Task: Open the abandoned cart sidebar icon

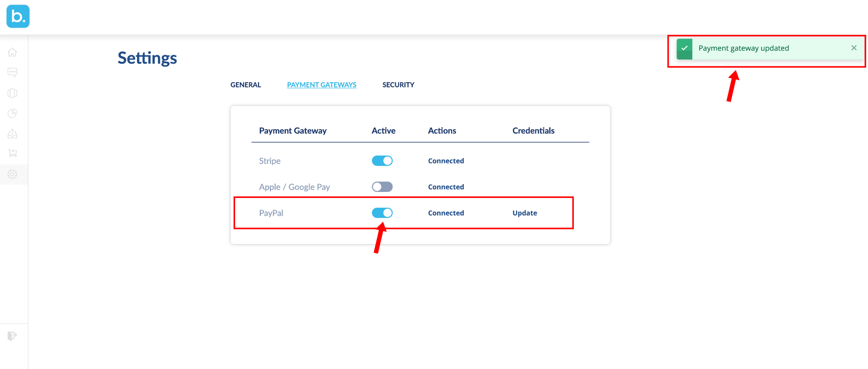Action: pos(13,153)
